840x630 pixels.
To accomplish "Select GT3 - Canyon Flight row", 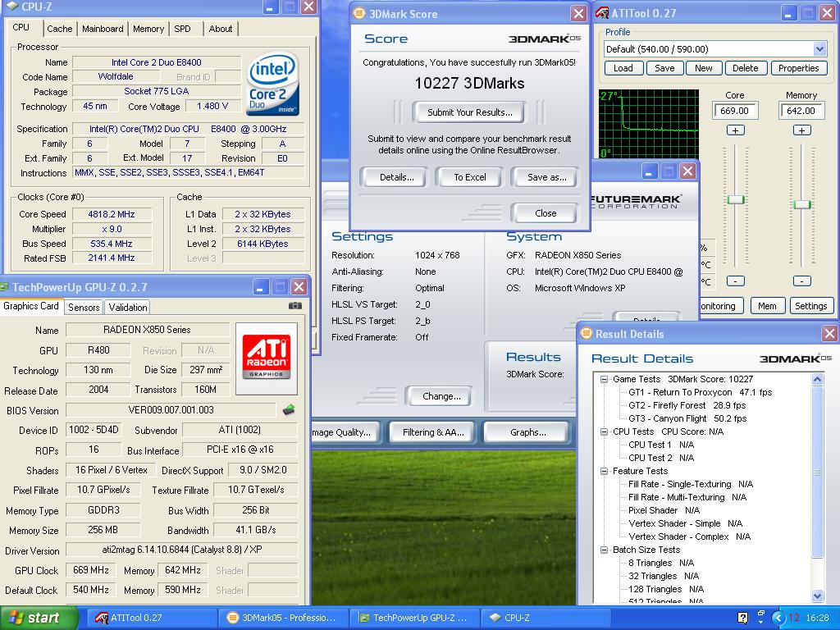I will tap(687, 418).
